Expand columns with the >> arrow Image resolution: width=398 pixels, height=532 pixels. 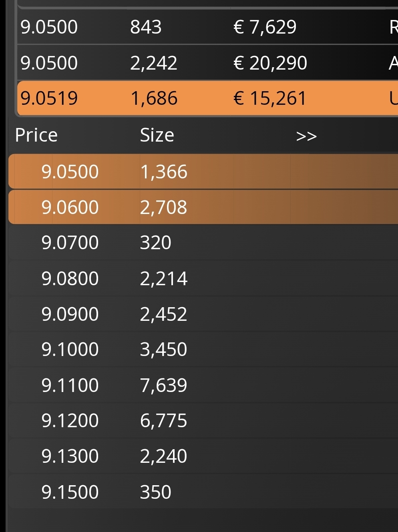pos(306,136)
